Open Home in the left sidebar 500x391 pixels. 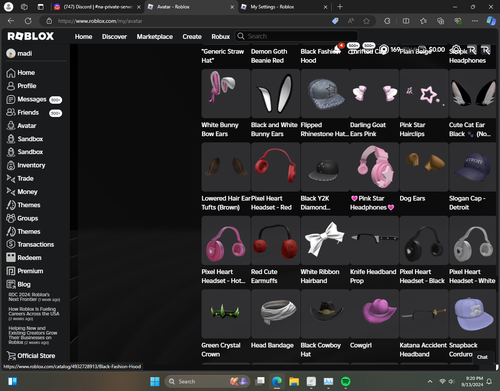click(21, 73)
